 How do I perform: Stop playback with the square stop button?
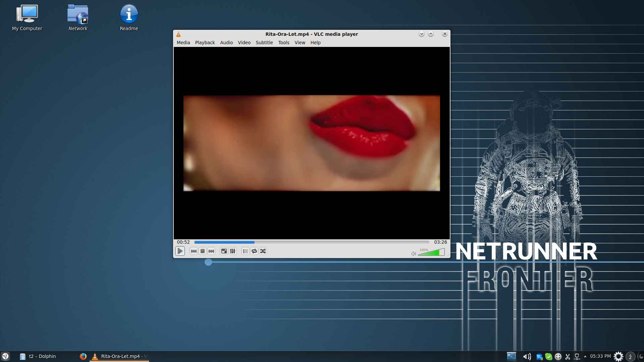[x=203, y=251]
